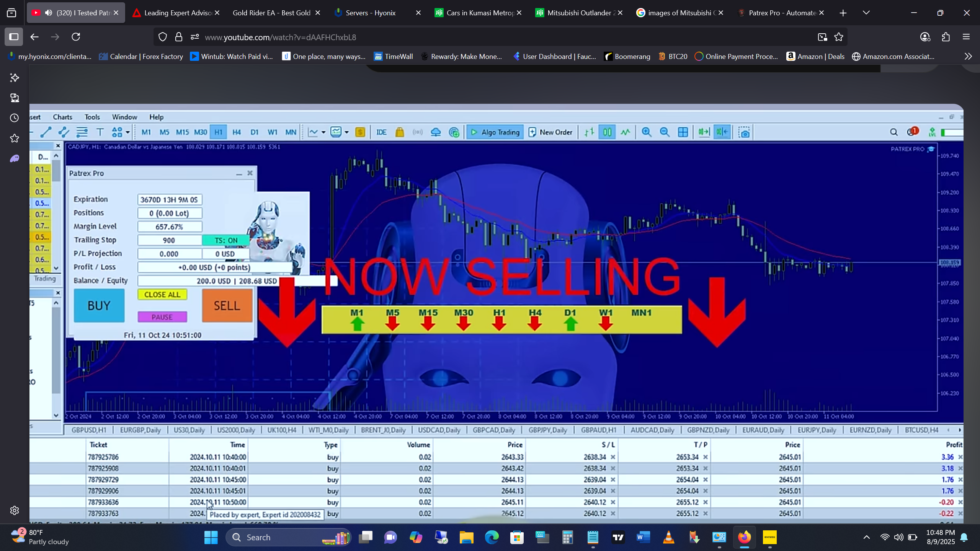980x551 pixels.
Task: Click the IDE MetaEditor toolbar icon
Action: pos(381,132)
